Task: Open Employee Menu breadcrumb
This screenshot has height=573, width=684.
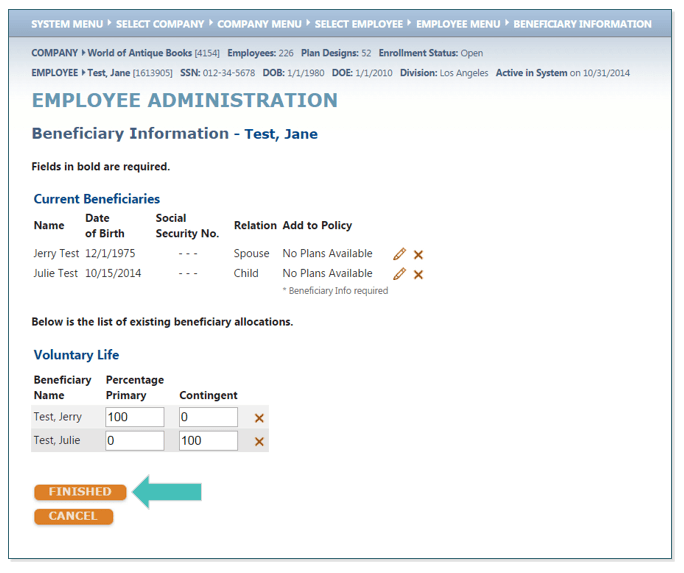Action: [x=458, y=24]
